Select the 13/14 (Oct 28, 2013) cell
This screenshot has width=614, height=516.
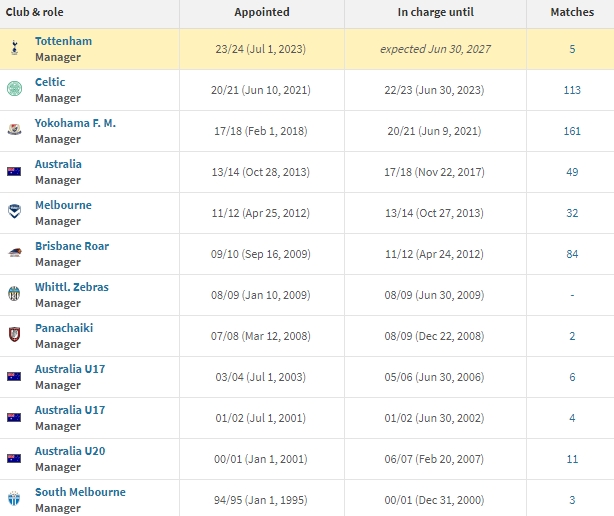pyautogui.click(x=260, y=172)
